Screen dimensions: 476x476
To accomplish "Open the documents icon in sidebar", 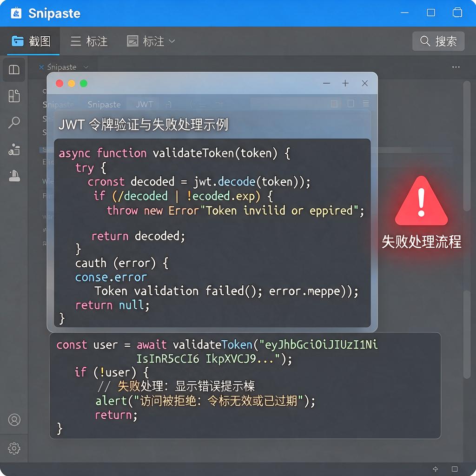I will pos(14,96).
